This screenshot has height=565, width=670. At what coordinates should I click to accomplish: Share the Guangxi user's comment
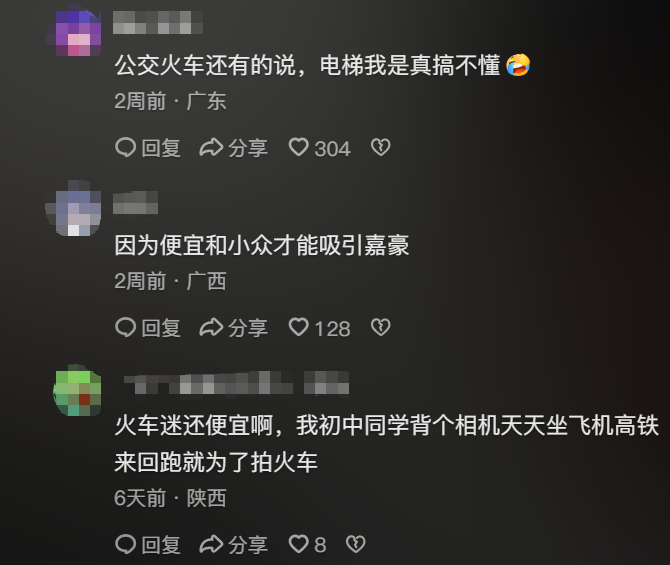click(234, 328)
